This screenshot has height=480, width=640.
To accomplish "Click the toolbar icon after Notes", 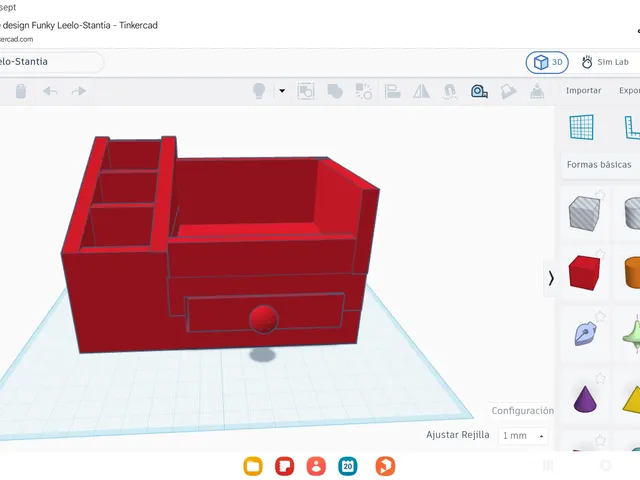I will click(x=537, y=91).
